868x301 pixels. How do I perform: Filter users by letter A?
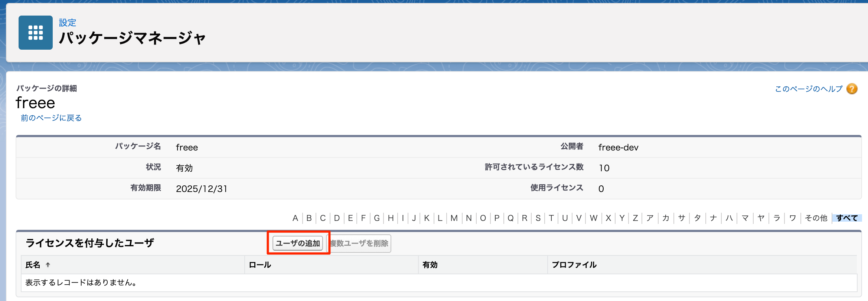(295, 218)
